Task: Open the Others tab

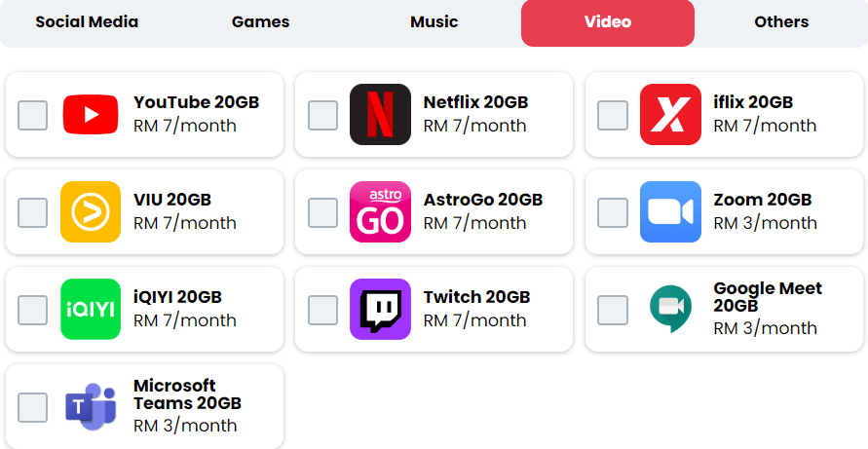Action: pos(781,21)
